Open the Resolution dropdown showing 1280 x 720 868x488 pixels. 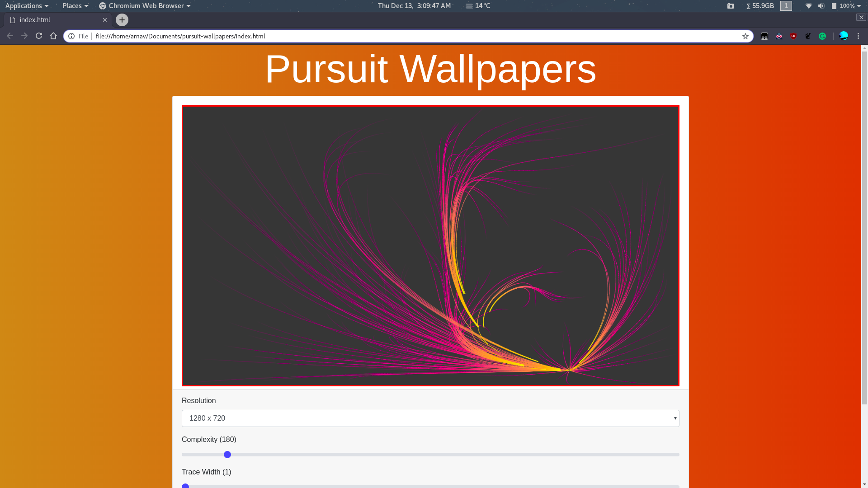pos(430,418)
